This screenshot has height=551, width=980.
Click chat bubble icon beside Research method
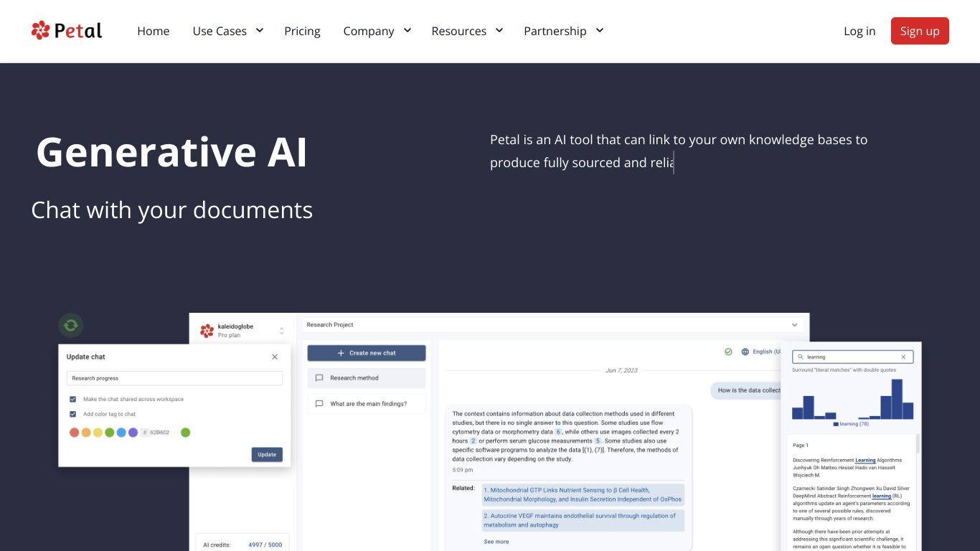click(x=319, y=378)
